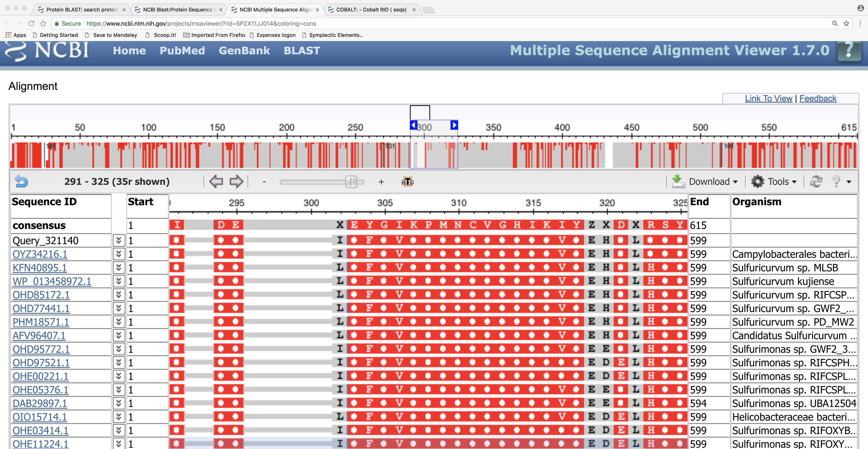
Task: Expand row details for KFN40895.1
Action: tap(119, 268)
